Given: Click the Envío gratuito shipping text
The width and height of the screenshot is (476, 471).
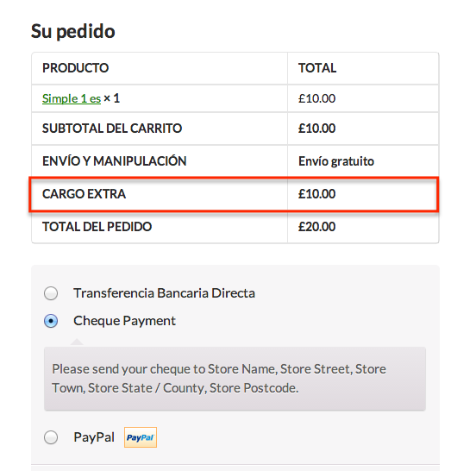Looking at the screenshot, I should pos(336,161).
